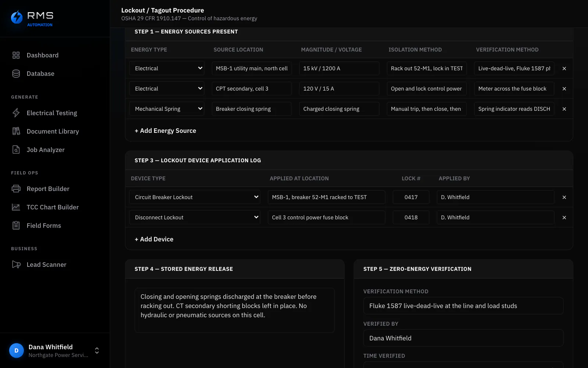Edit the Verified By field with Dana Whitfield
The width and height of the screenshot is (588, 368).
pyautogui.click(x=463, y=338)
